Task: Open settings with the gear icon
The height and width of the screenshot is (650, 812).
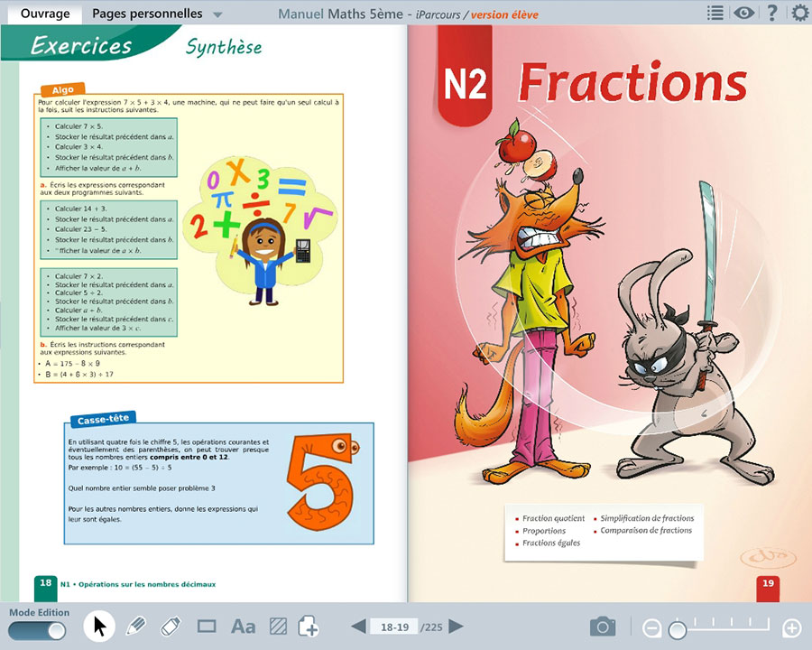Action: [x=799, y=13]
